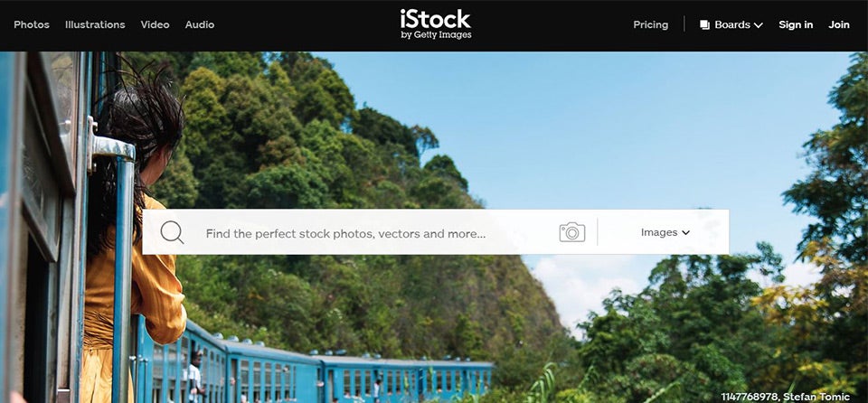Open the Illustrations menu item
The image size is (868, 403).
(x=95, y=25)
